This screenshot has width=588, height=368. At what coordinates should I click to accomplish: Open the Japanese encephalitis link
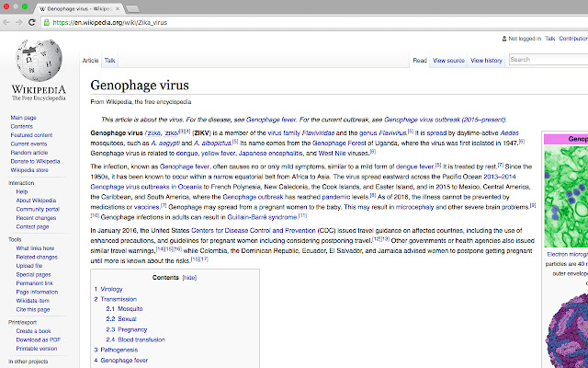click(270, 154)
